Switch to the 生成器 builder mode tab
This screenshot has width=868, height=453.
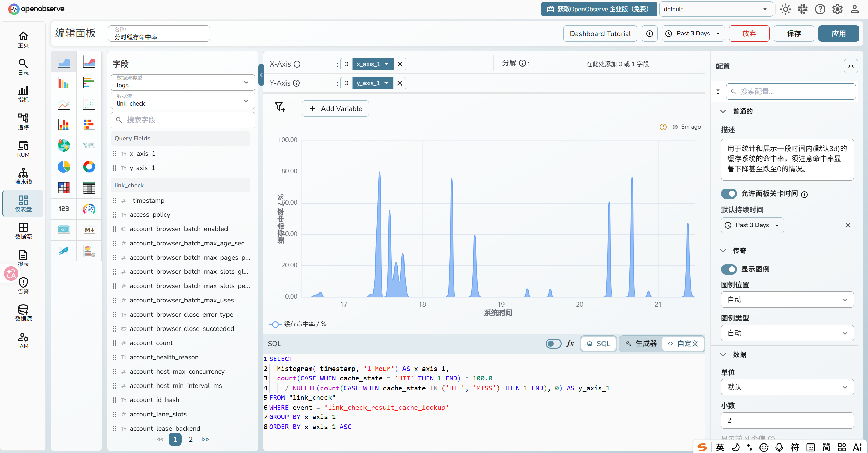coord(642,344)
